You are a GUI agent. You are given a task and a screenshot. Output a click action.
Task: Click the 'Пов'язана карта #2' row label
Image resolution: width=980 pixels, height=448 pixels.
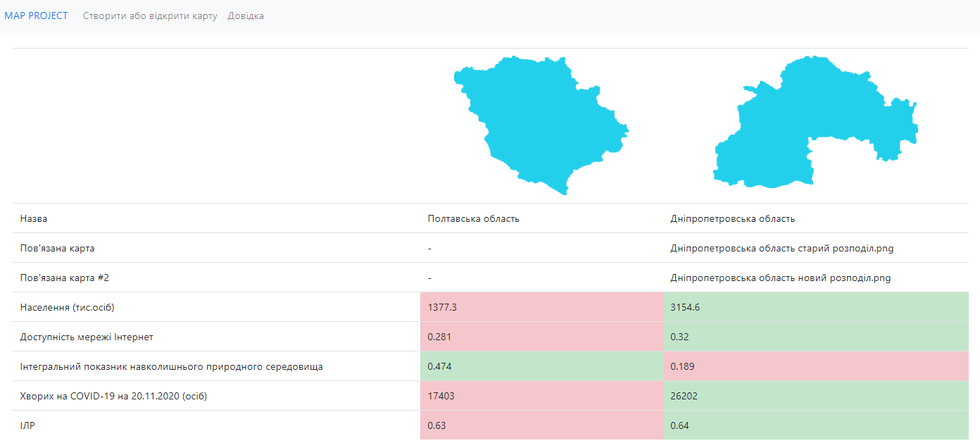coord(64,278)
